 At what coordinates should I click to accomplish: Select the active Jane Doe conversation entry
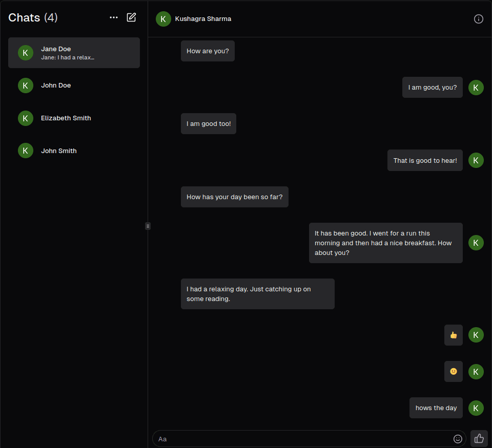(x=74, y=53)
